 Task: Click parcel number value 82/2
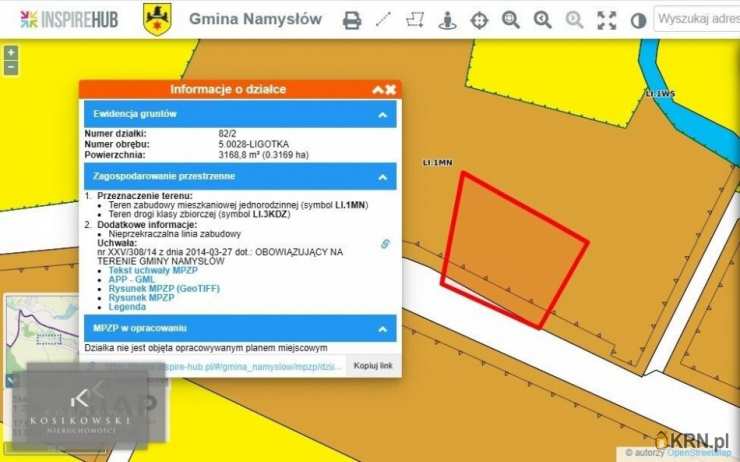pos(227,134)
